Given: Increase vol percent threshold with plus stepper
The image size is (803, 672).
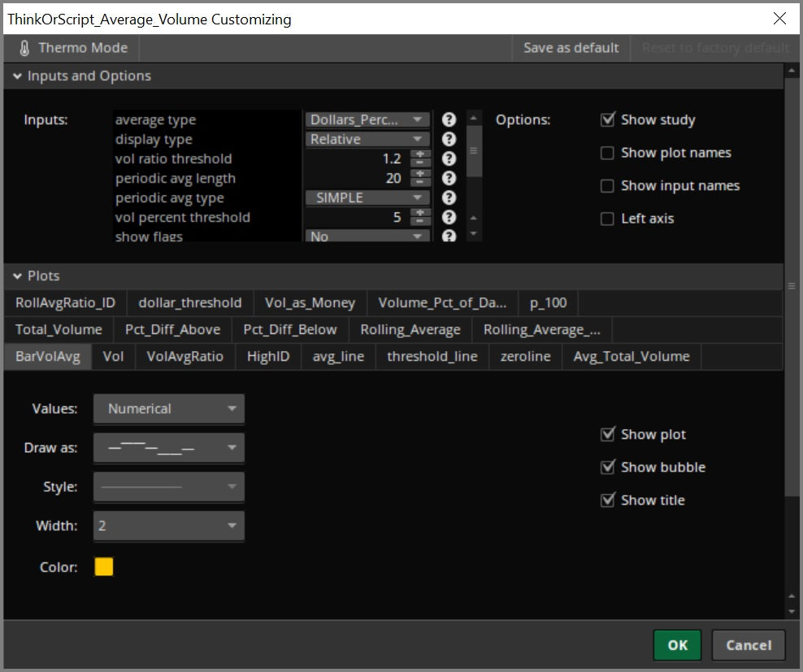Looking at the screenshot, I should [x=420, y=213].
